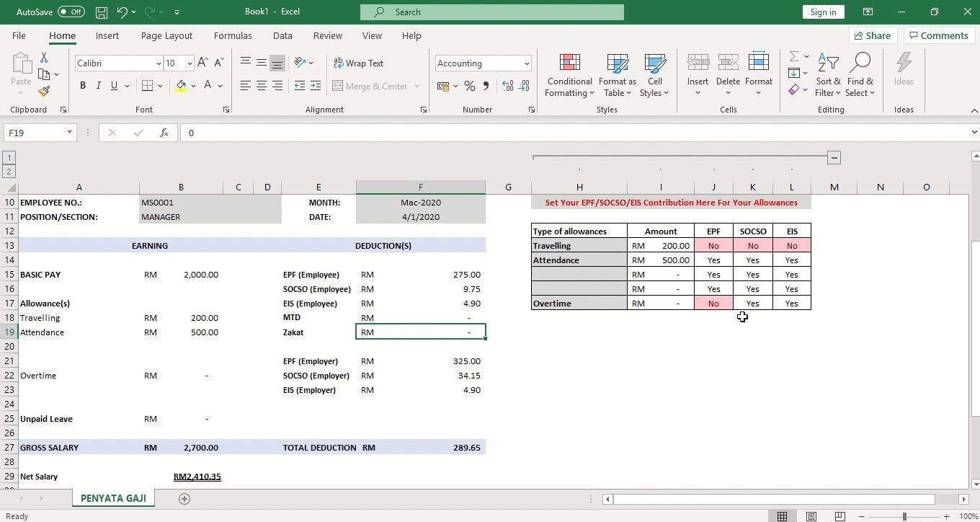The height and width of the screenshot is (522, 980).
Task: Collapse the ribbon with the chevron
Action: (x=974, y=110)
